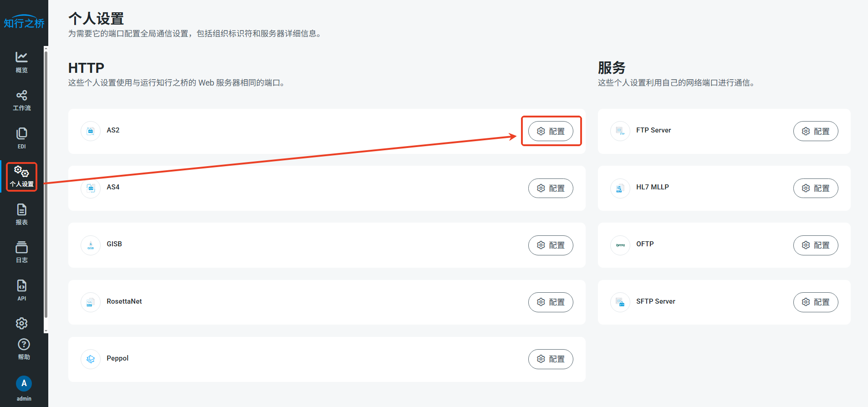This screenshot has height=407, width=868.
Task: Open HL7 MLLP configuration
Action: point(815,188)
